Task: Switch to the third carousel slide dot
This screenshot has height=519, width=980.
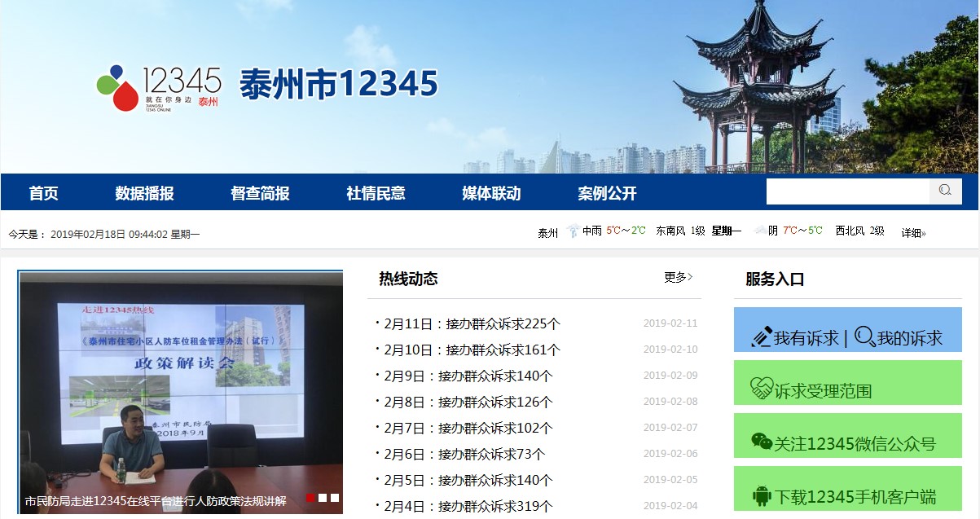Action: point(335,498)
